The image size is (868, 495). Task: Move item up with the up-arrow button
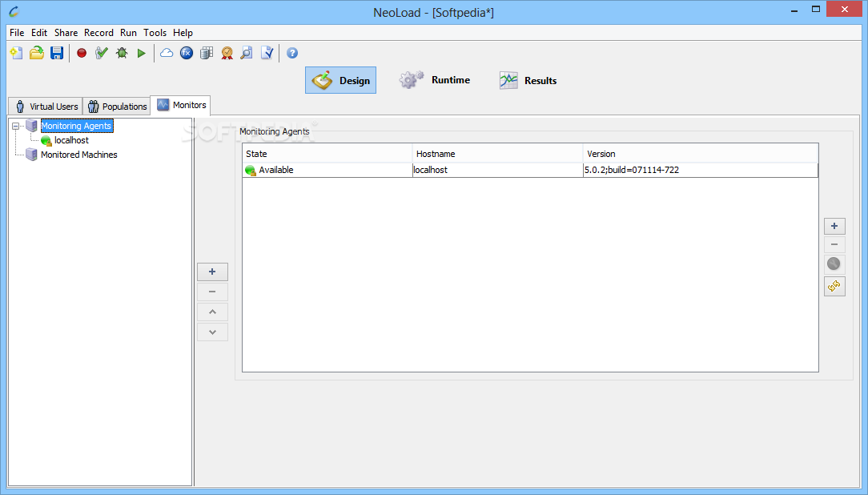[x=212, y=312]
